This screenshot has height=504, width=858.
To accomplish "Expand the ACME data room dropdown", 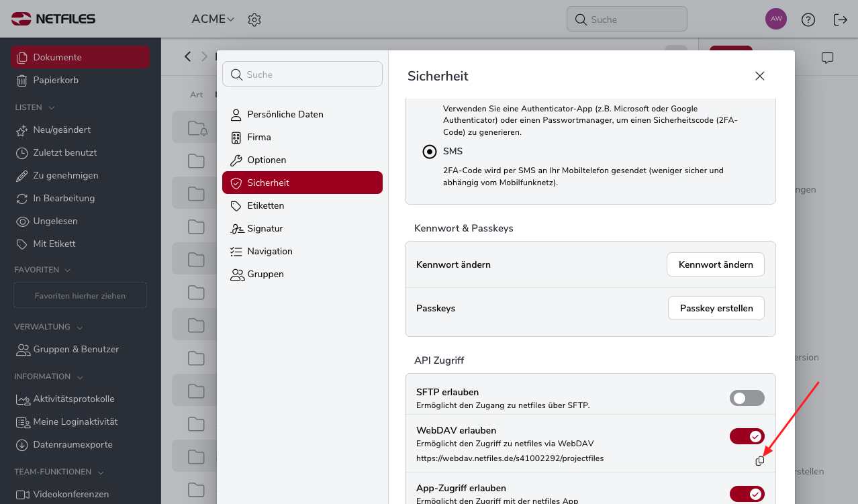I will click(x=213, y=19).
